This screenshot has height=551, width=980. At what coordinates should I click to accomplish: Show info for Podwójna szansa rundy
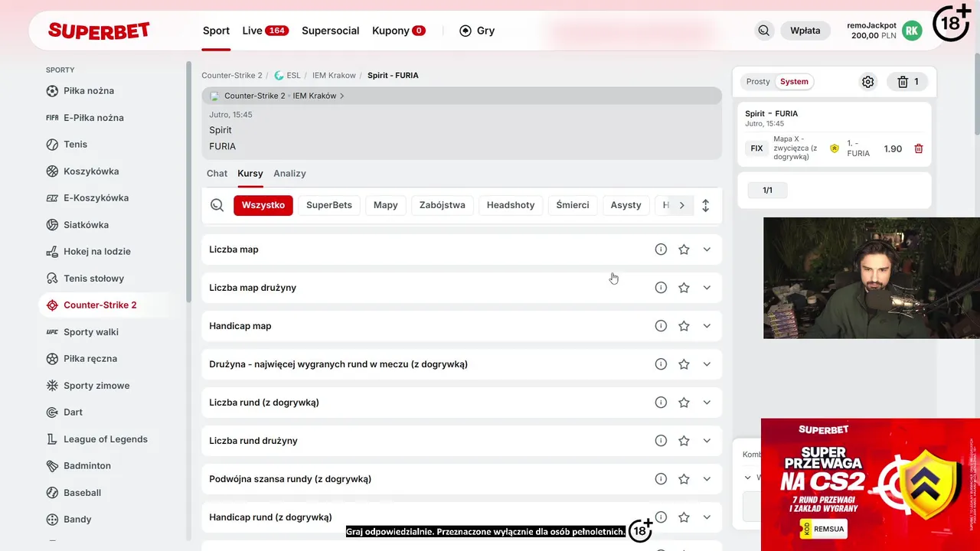[661, 479]
